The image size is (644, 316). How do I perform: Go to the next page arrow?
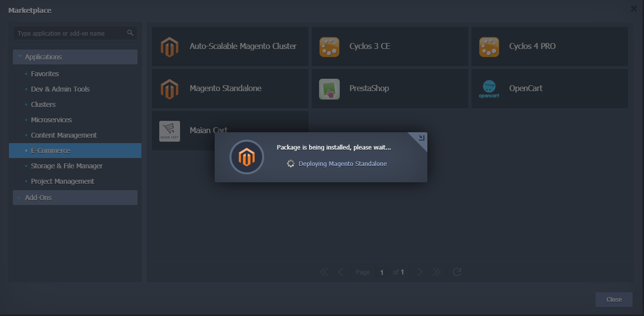point(420,272)
